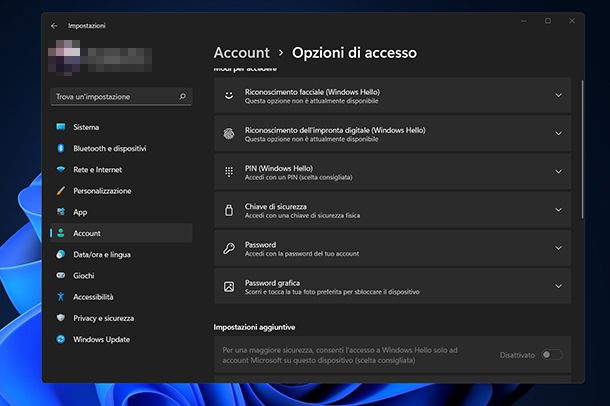Click Impostazioni window title text
Screen dimensions: 610x406
[x=86, y=26]
